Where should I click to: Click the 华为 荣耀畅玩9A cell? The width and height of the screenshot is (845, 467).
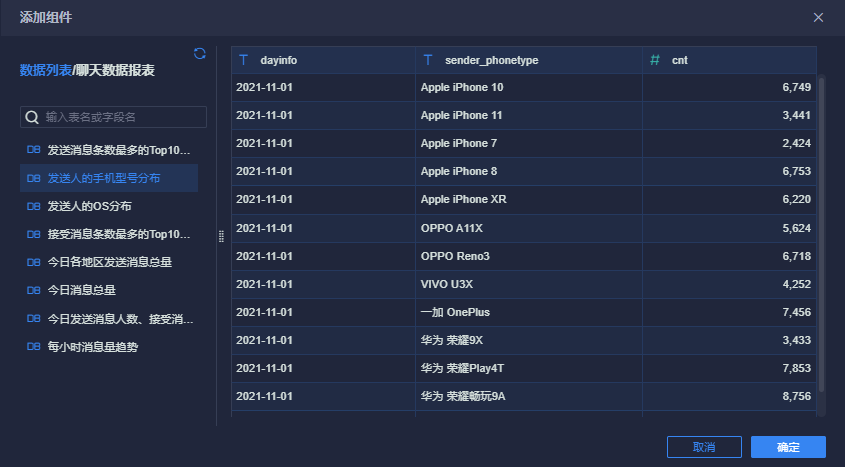click(529, 396)
